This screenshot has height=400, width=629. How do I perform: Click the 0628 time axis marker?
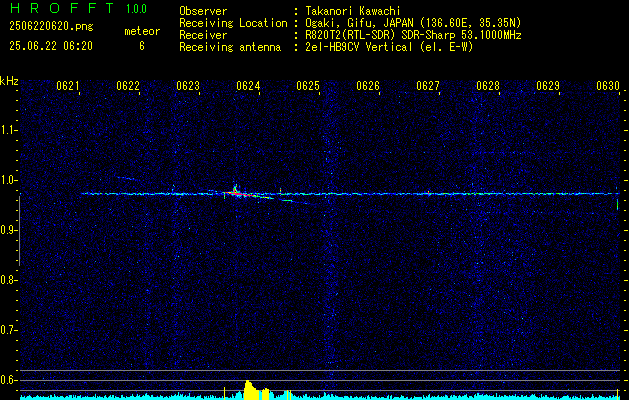tap(488, 86)
